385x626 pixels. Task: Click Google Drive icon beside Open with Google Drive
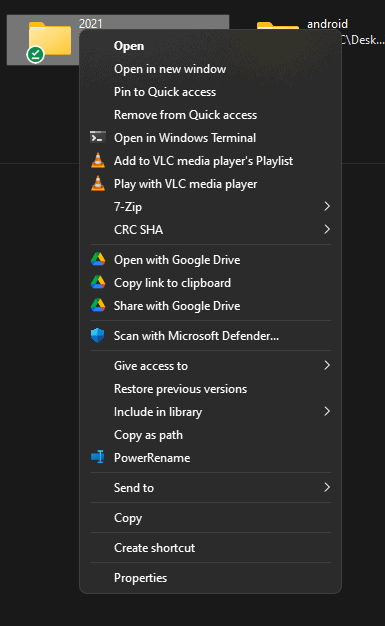coord(98,260)
